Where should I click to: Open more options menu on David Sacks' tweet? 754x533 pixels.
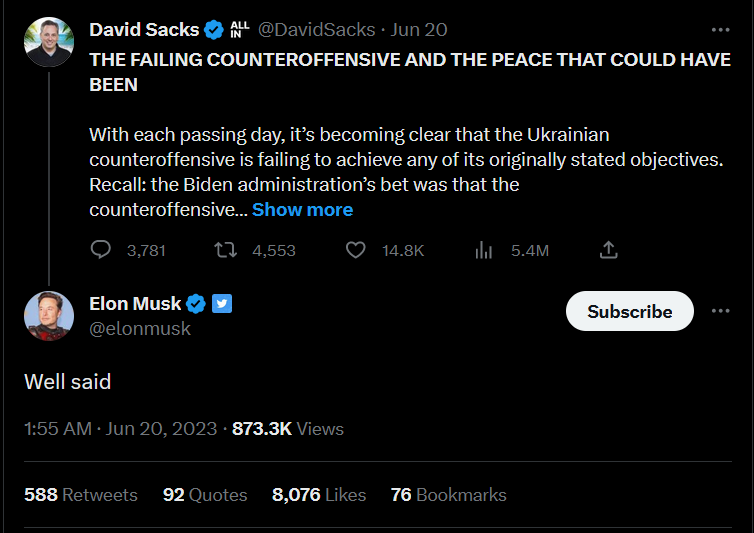(720, 30)
